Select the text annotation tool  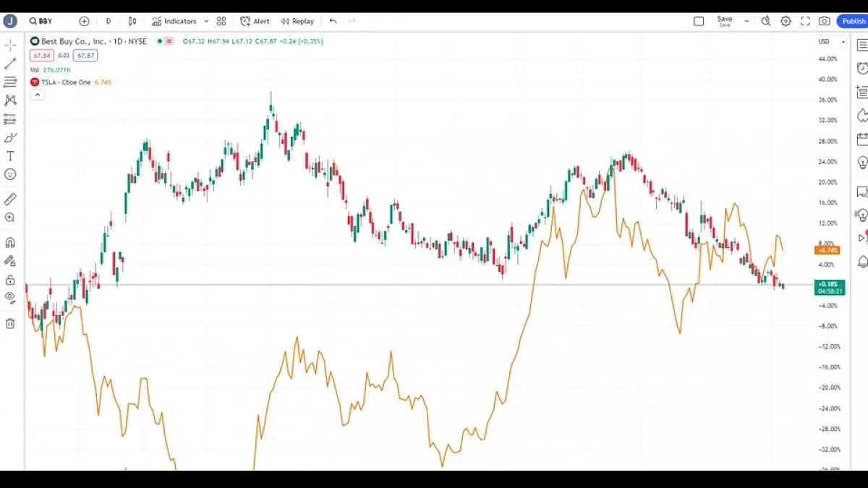click(9, 155)
